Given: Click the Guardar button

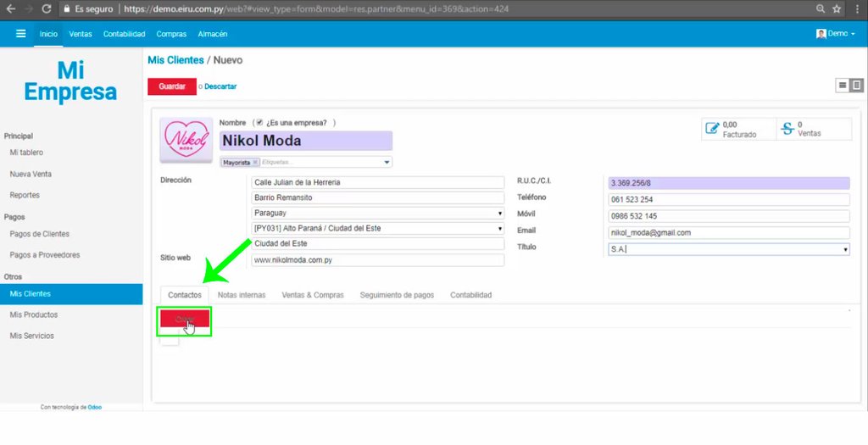Looking at the screenshot, I should click(172, 86).
